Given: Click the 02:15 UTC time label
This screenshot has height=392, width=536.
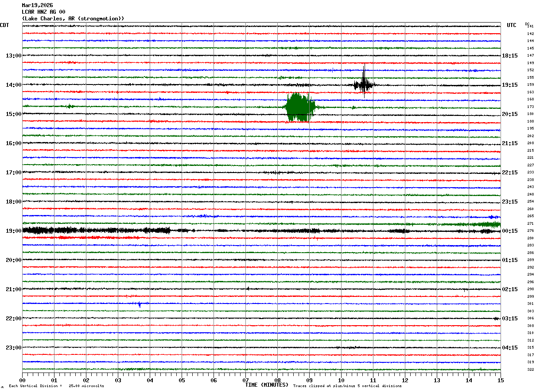Looking at the screenshot, I should point(510,289).
